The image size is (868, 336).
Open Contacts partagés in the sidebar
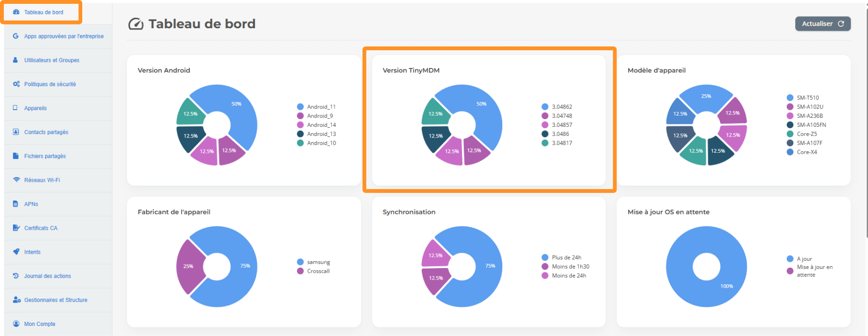[x=46, y=132]
